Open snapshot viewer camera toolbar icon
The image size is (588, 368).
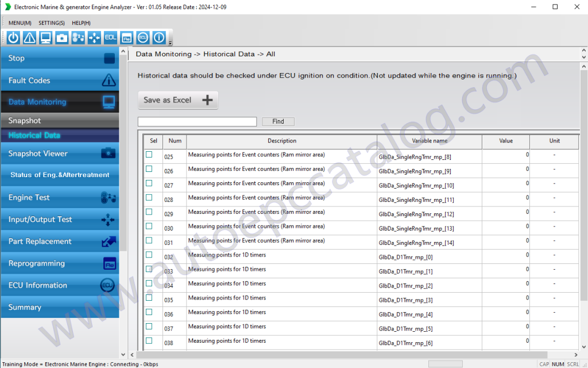click(x=62, y=37)
